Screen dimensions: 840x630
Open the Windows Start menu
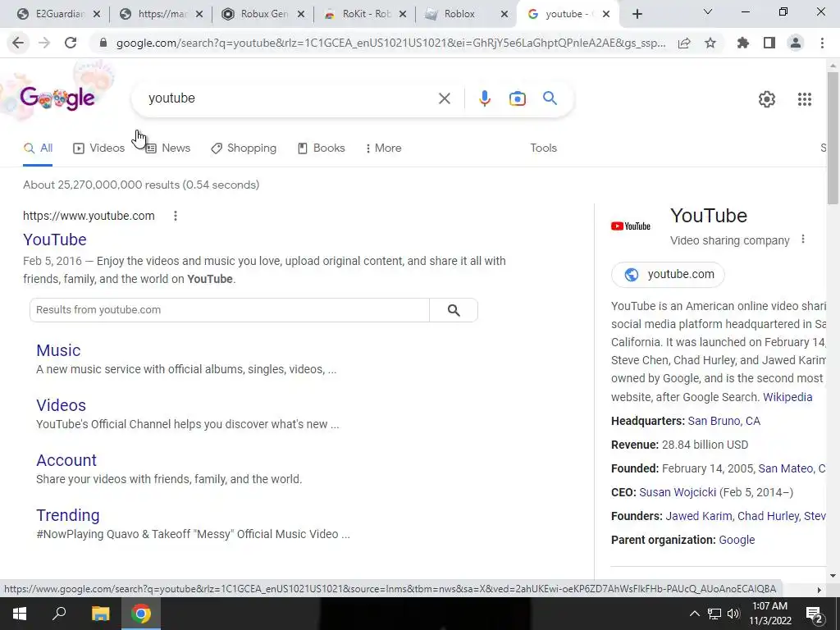[20, 614]
